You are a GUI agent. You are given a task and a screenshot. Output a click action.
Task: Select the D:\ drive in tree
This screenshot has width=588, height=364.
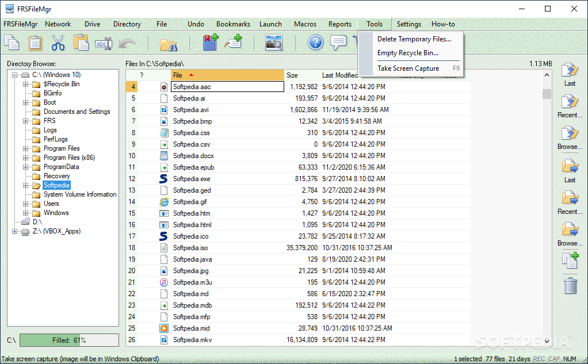click(x=37, y=222)
